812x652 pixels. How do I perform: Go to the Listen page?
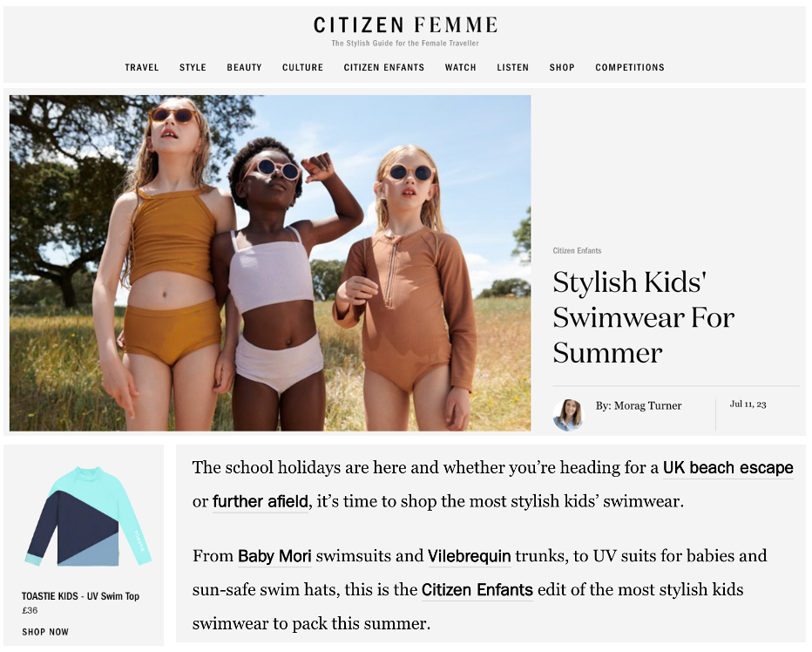pyautogui.click(x=512, y=67)
